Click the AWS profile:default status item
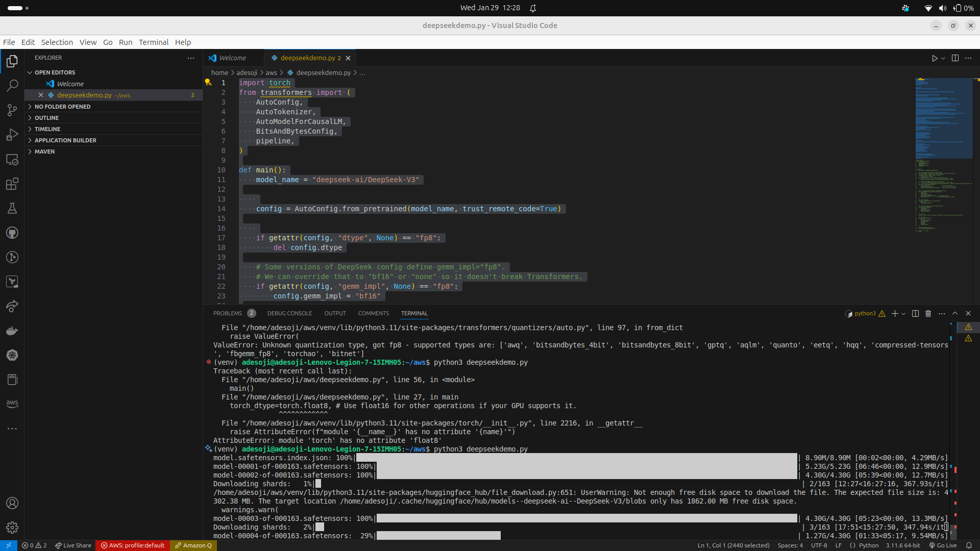The height and width of the screenshot is (551, 980). 133,545
